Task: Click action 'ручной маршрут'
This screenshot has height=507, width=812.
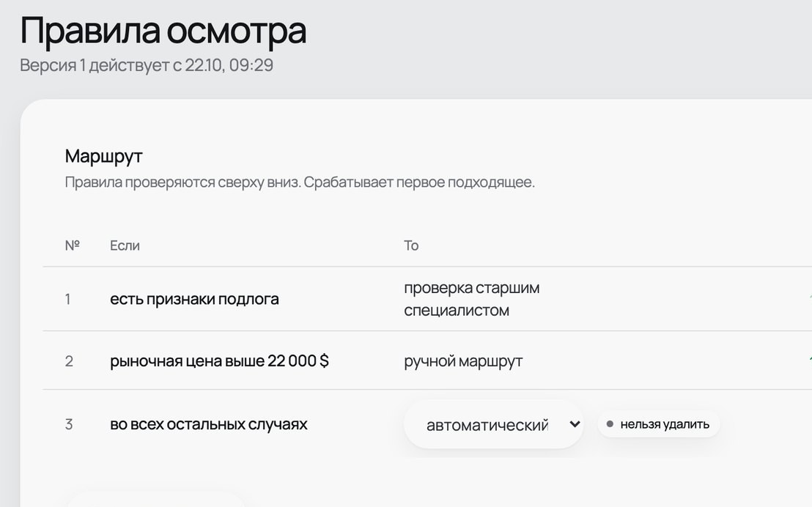Action: (463, 361)
